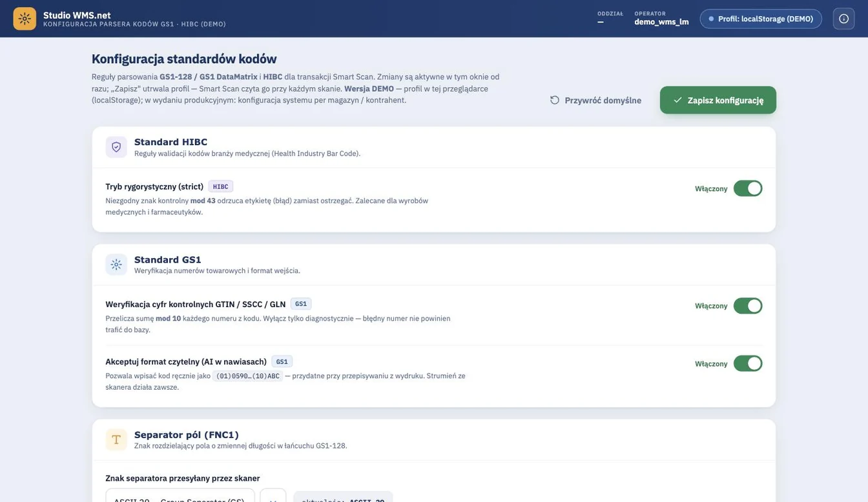
Task: Click the Separator pól T icon
Action: (116, 440)
